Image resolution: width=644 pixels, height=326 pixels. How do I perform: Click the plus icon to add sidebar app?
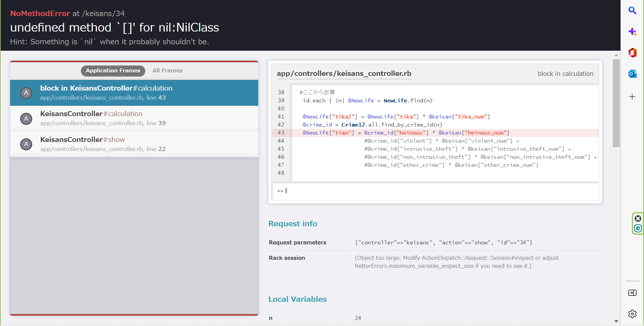632,97
